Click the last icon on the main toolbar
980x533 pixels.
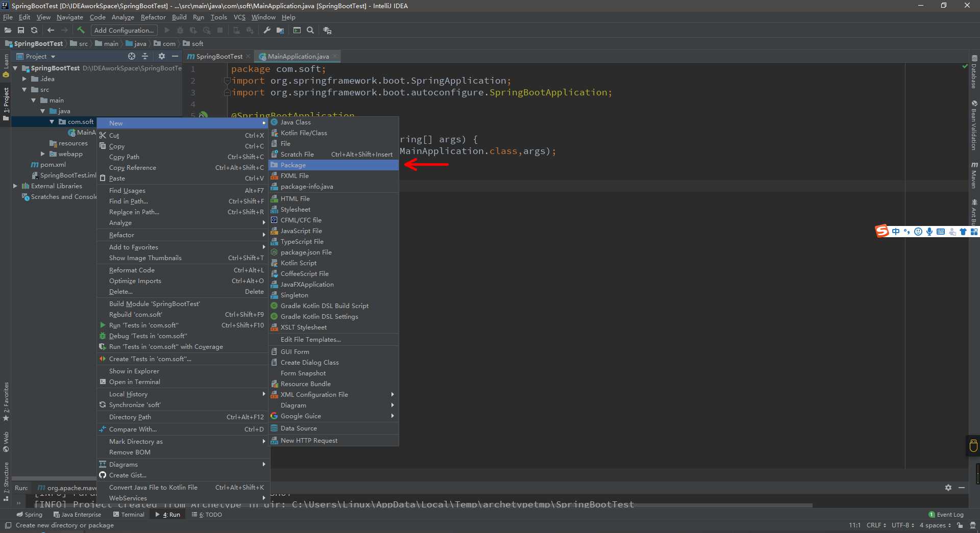click(327, 31)
